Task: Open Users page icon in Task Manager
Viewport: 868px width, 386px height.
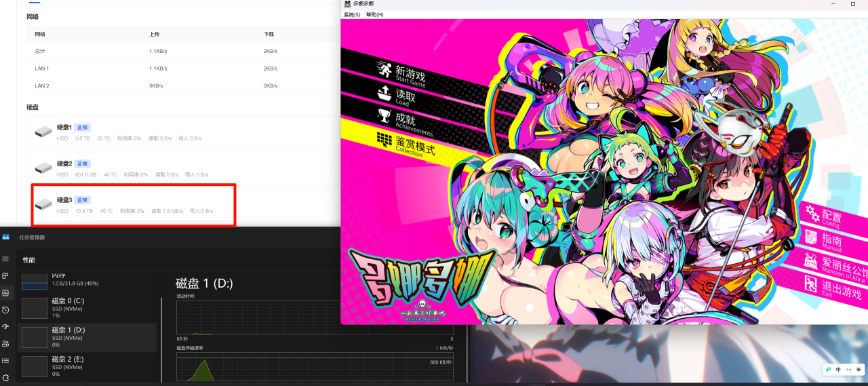Action: (5, 343)
